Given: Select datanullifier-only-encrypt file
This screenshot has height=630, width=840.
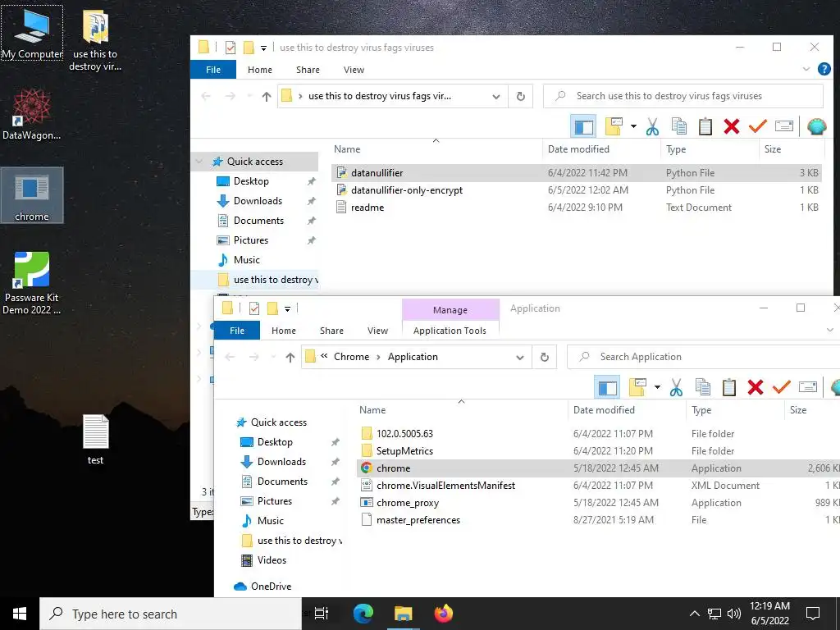Looking at the screenshot, I should tap(576, 190).
